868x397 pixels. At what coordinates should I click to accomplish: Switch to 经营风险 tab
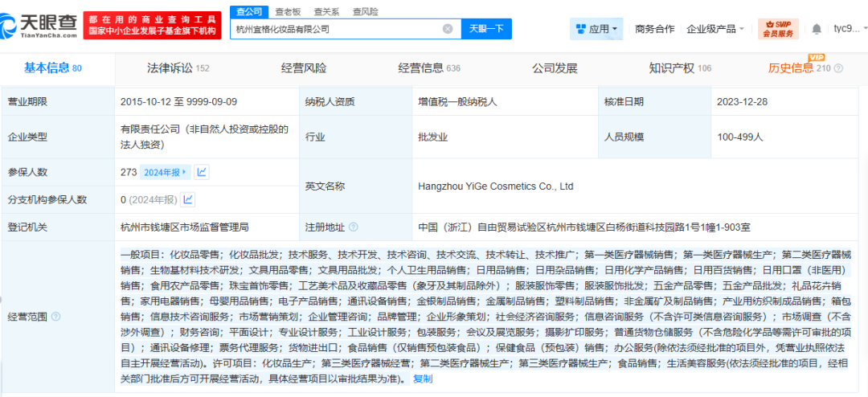tap(303, 68)
